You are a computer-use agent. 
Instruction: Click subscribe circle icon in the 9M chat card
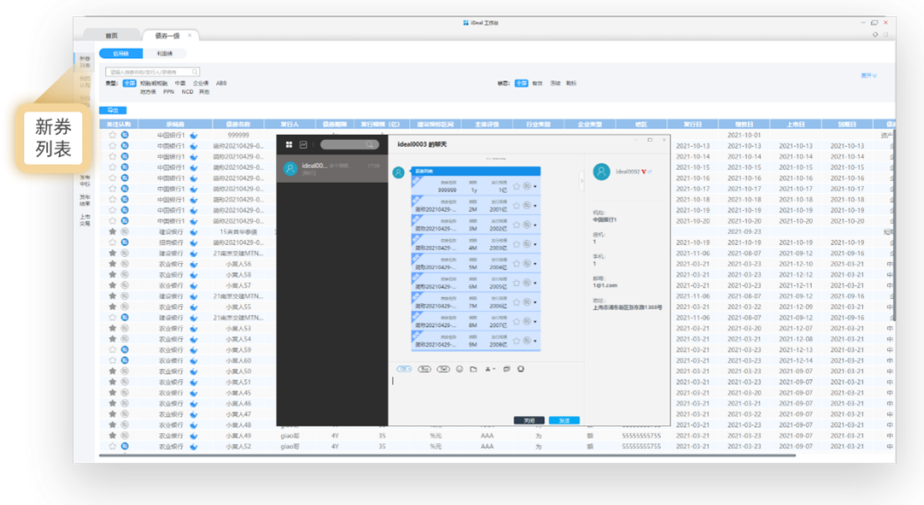[527, 341]
